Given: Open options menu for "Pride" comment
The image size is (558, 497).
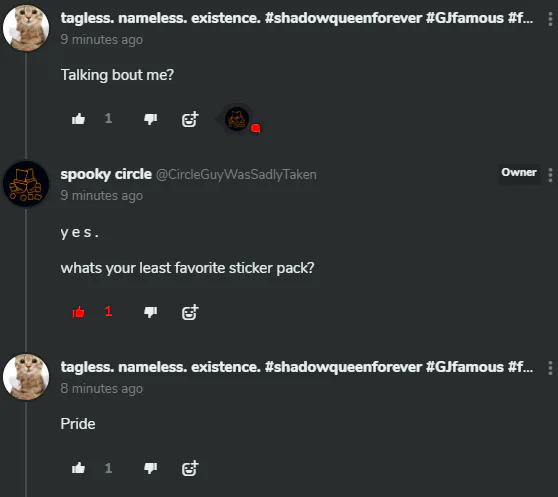Looking at the screenshot, I should tap(550, 368).
